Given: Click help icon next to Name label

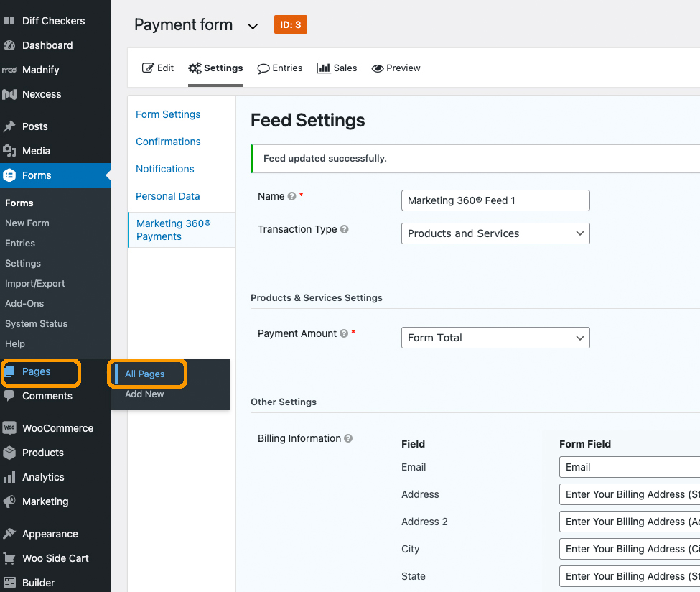Looking at the screenshot, I should [x=292, y=196].
